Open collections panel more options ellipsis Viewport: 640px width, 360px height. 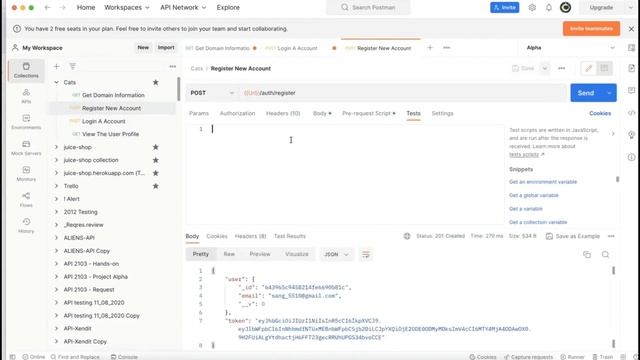pos(173,67)
